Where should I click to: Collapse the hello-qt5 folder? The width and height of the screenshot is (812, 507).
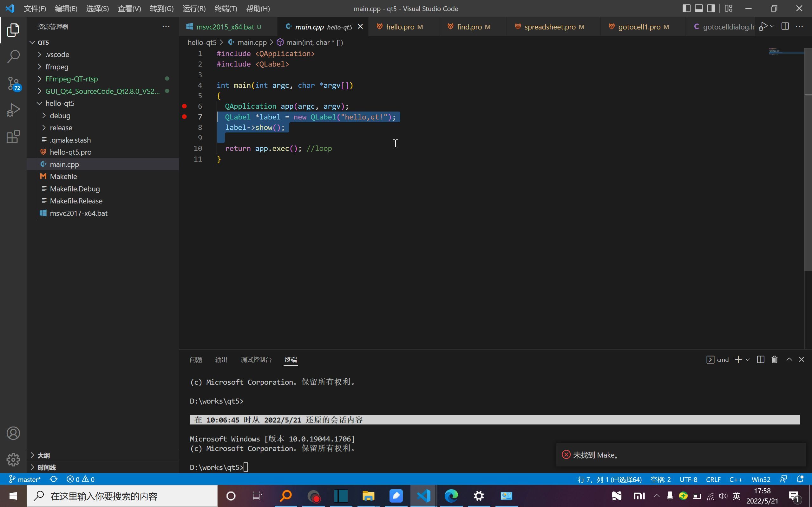(60, 103)
